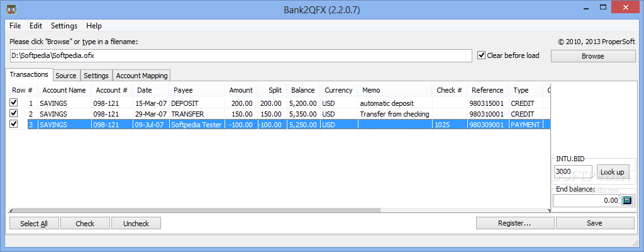644x252 pixels.
Task: Click the 150.00 split cell in row 2
Action: (x=272, y=113)
